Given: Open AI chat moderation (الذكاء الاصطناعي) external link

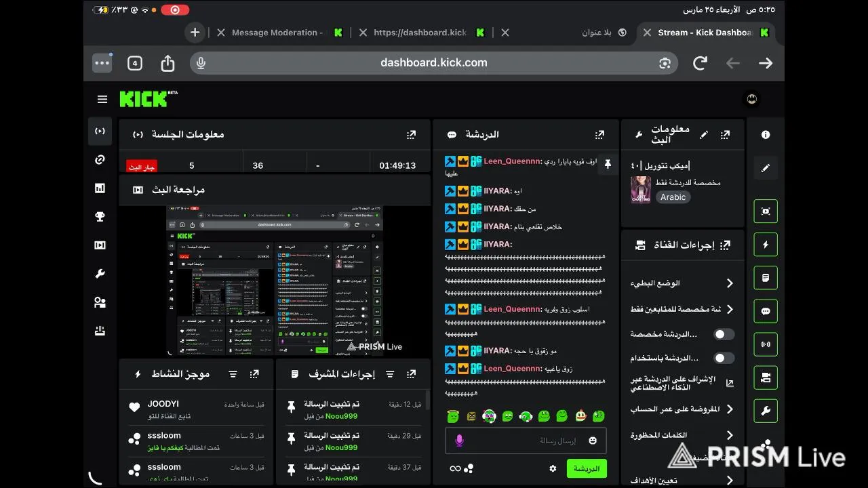Looking at the screenshot, I should click(x=730, y=383).
